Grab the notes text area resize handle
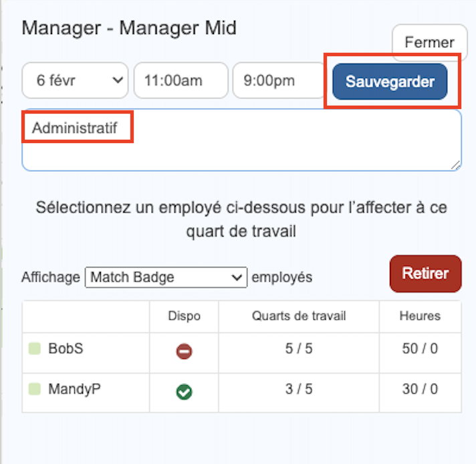This screenshot has width=476, height=464. click(x=456, y=165)
